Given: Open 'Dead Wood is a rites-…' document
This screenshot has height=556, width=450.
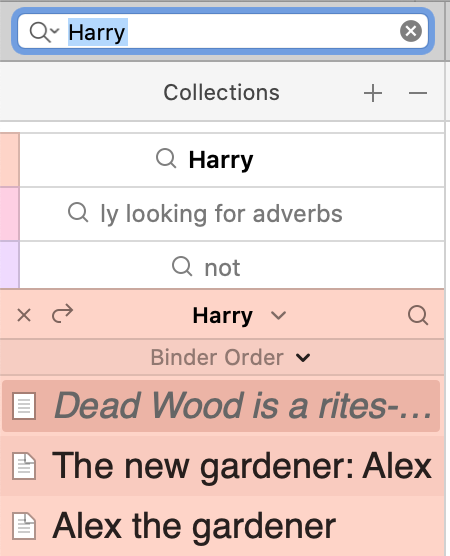Looking at the screenshot, I should [221, 406].
